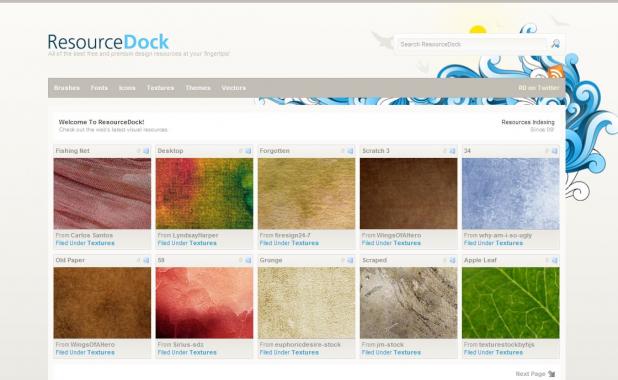Click the blue icon on Grunge card
The image size is (618, 380).
(350, 260)
